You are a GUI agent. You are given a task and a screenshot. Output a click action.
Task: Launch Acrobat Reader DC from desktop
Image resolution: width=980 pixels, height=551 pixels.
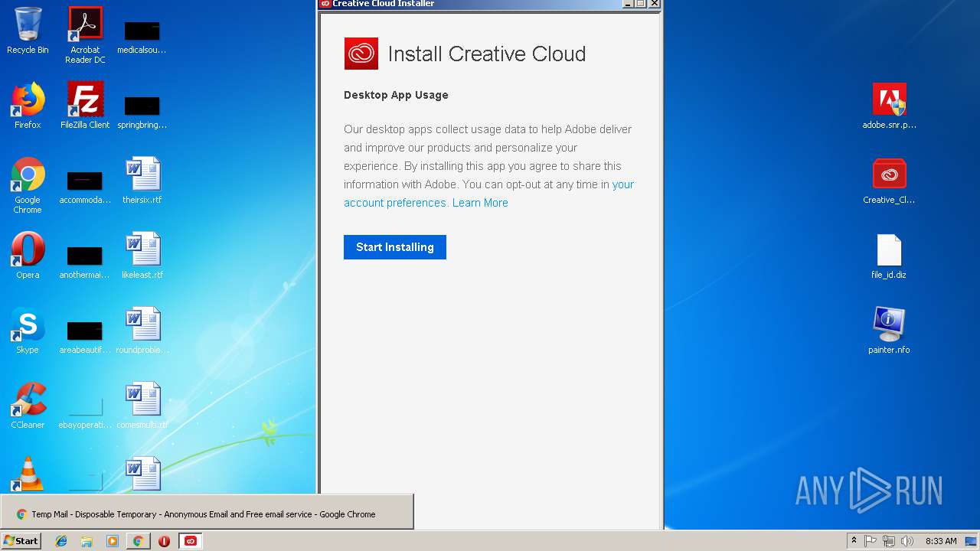[x=85, y=35]
